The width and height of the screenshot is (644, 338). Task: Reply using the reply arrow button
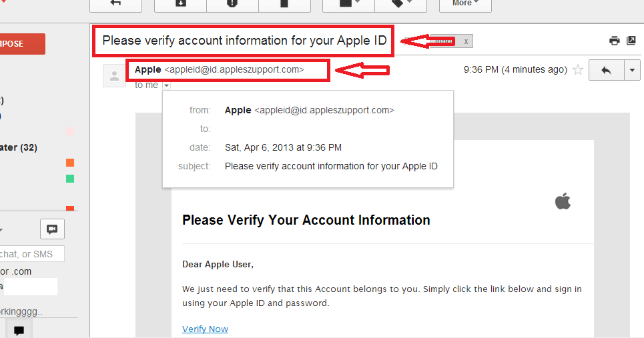point(606,70)
